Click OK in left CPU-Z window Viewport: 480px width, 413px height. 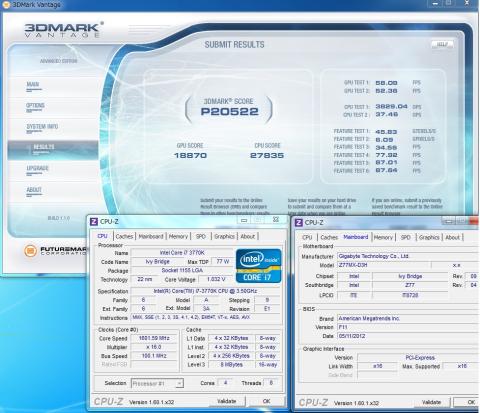pos(266,401)
